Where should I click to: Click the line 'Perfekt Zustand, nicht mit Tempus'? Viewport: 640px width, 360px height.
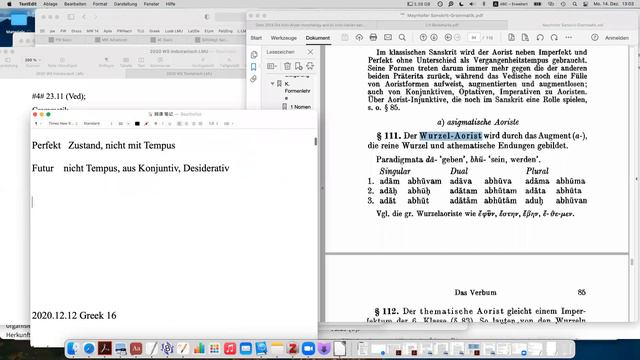[x=104, y=146]
